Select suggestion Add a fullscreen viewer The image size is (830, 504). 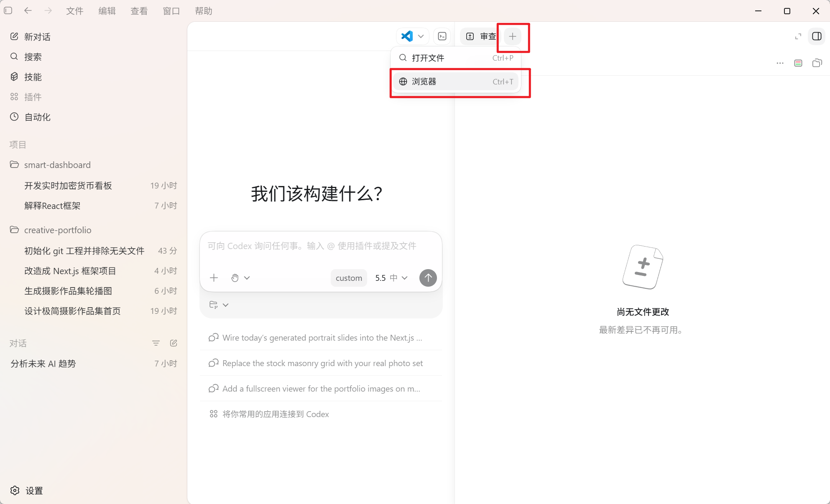pos(321,389)
